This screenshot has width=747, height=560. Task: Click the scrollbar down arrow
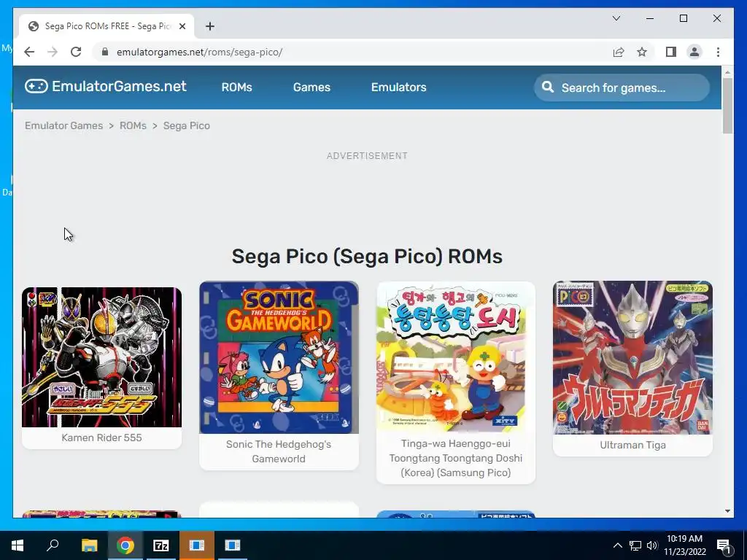(x=727, y=511)
